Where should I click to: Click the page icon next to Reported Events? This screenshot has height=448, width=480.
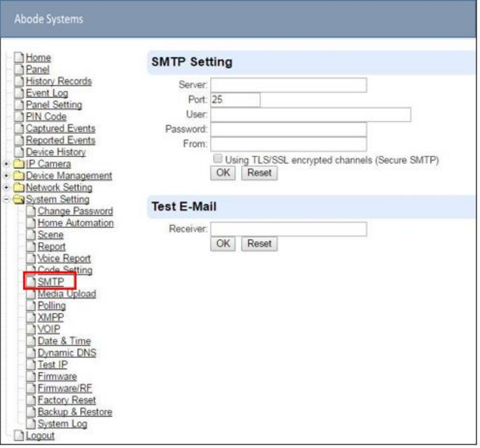point(19,140)
